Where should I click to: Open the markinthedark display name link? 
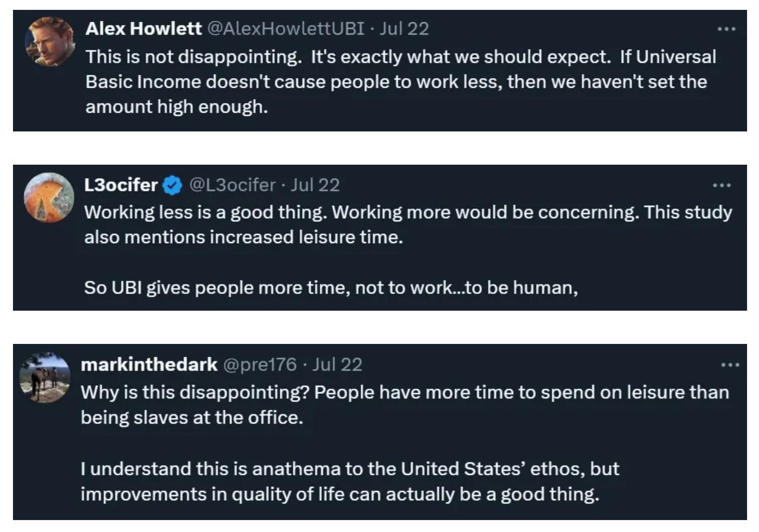[149, 365]
